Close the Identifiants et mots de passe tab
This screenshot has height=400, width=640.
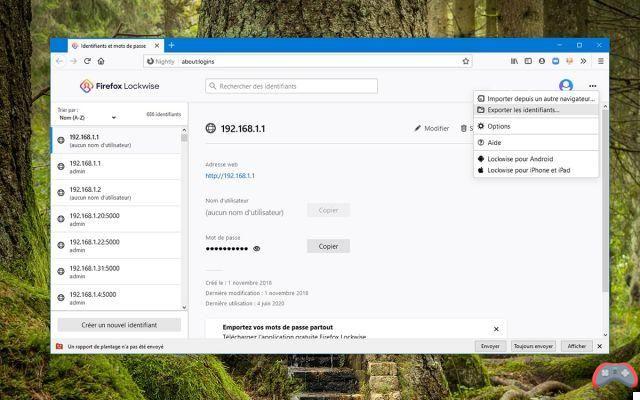point(157,46)
